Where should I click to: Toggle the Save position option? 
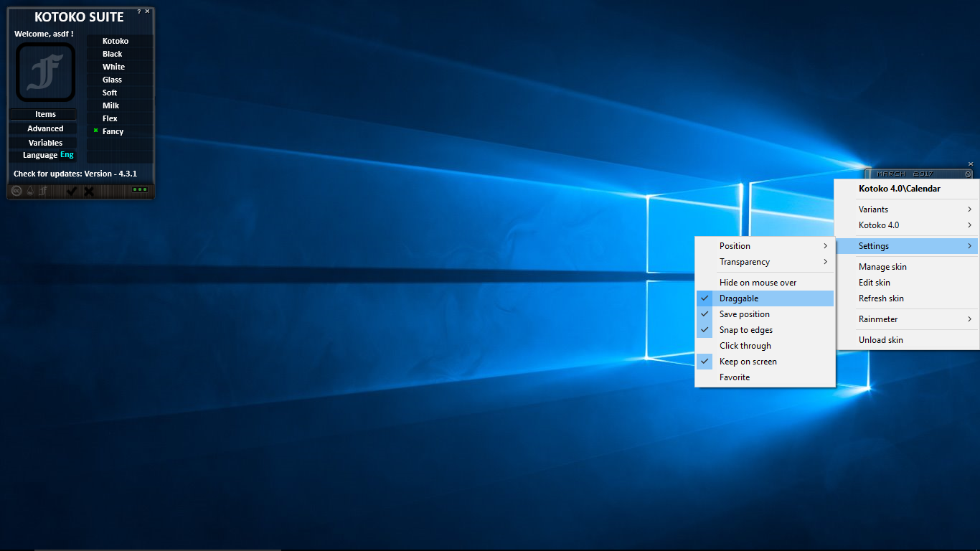pyautogui.click(x=765, y=314)
